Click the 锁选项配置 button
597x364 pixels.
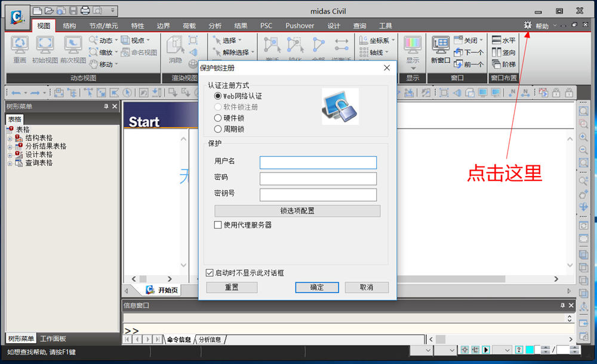pyautogui.click(x=297, y=211)
